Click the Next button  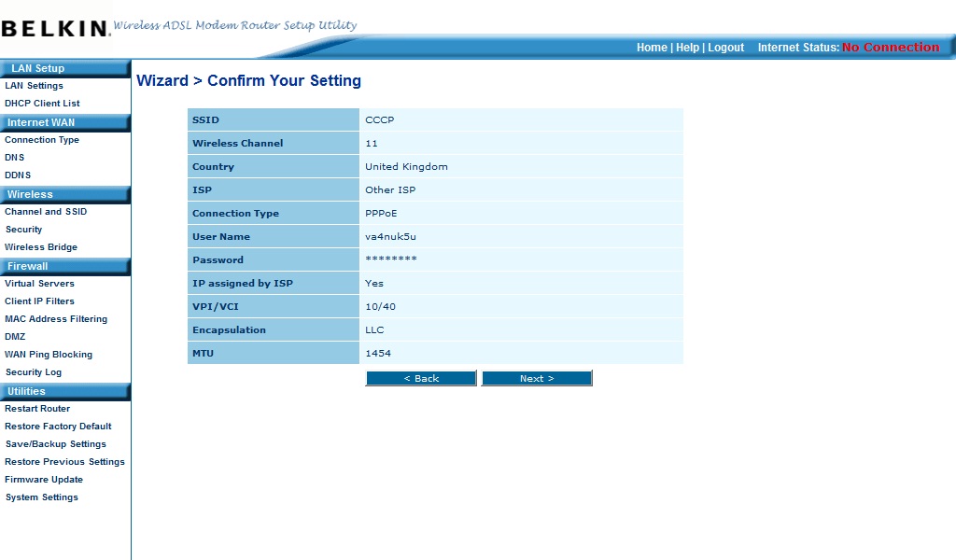[x=537, y=378]
